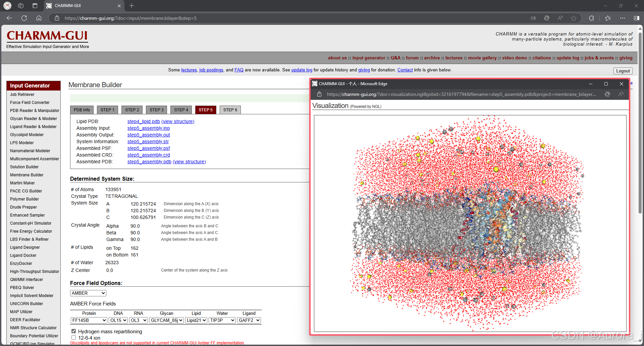Click the read aloud icon in Visualization popup

click(x=621, y=94)
